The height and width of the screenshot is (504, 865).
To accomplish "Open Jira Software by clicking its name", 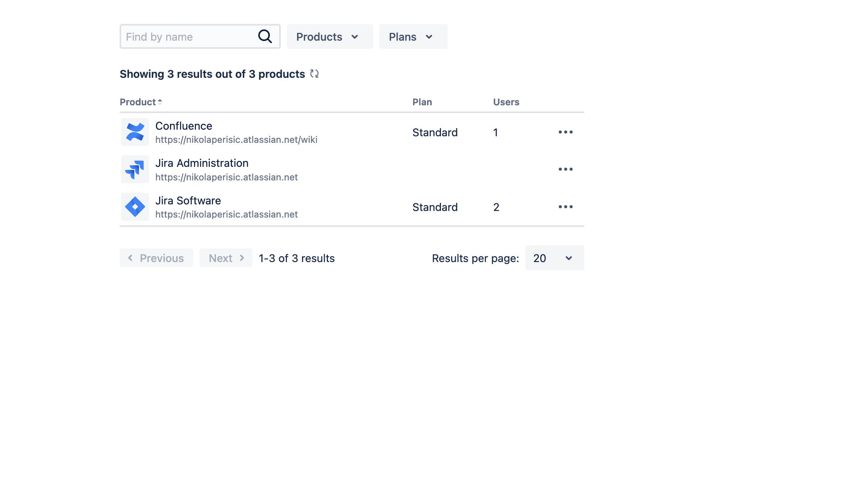I will (x=188, y=201).
